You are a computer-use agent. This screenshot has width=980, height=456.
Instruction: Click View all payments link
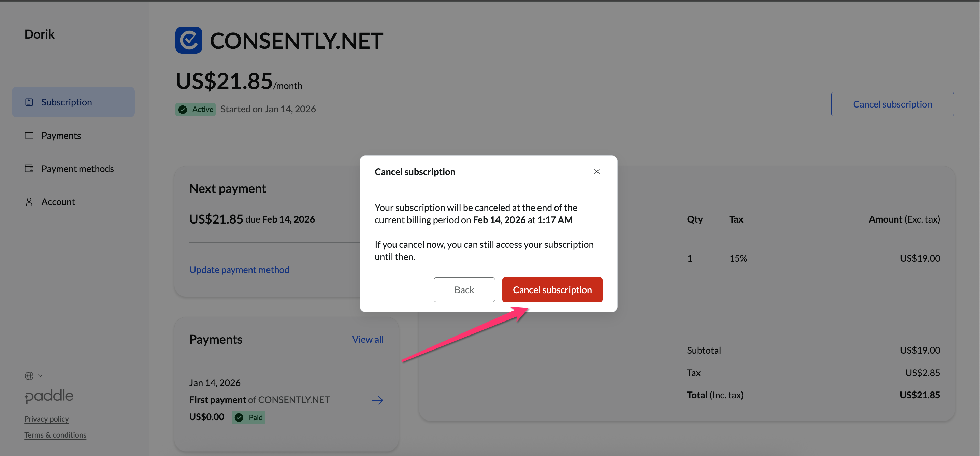pos(367,339)
